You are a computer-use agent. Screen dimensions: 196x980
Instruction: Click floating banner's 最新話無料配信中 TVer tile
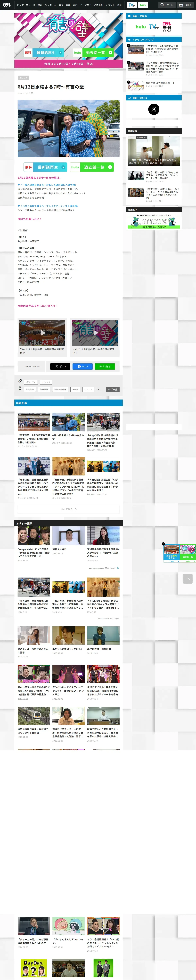pyautogui.click(x=171, y=554)
